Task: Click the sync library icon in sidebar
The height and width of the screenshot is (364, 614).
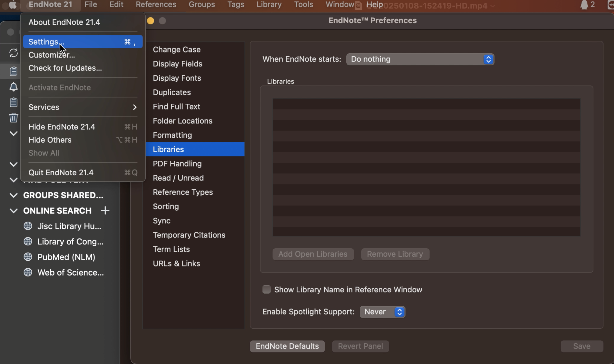Action: [13, 53]
